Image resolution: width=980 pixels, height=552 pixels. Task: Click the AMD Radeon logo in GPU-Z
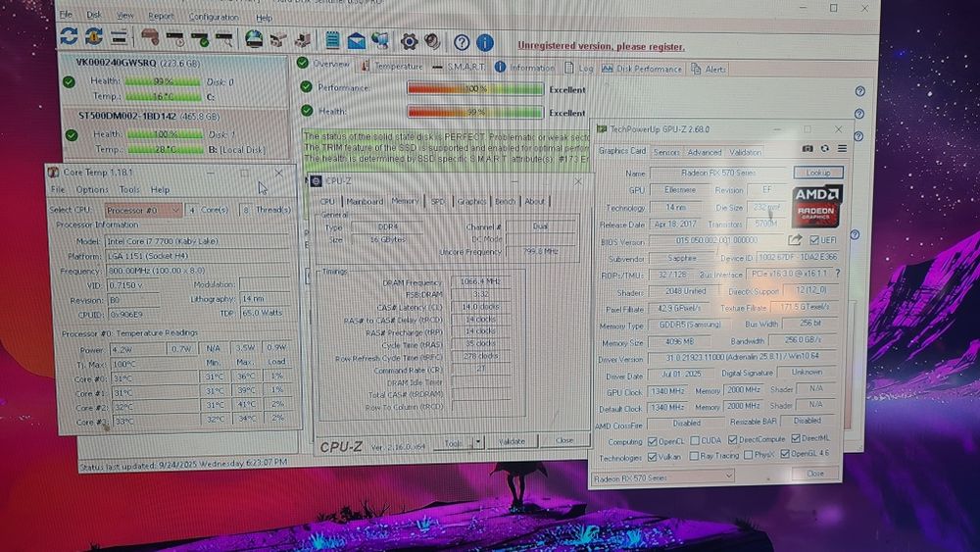[x=817, y=206]
